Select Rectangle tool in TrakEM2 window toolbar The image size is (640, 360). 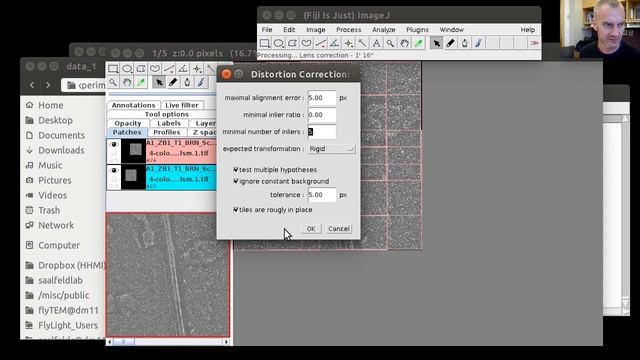(x=113, y=69)
